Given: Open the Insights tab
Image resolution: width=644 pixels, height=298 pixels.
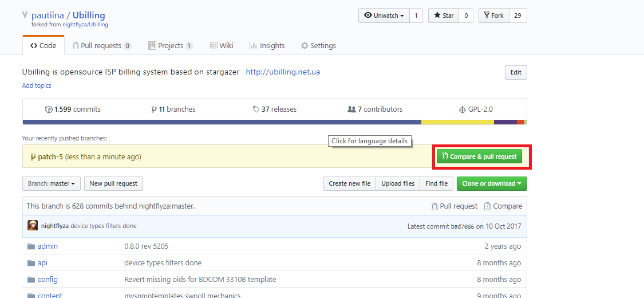Looking at the screenshot, I should (x=267, y=46).
